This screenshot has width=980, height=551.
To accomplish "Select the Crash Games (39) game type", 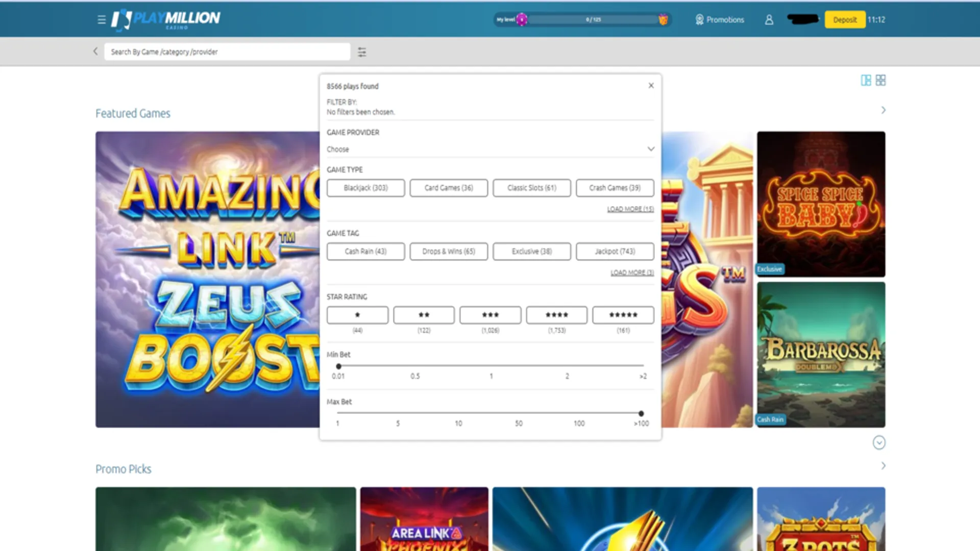I will (x=615, y=188).
